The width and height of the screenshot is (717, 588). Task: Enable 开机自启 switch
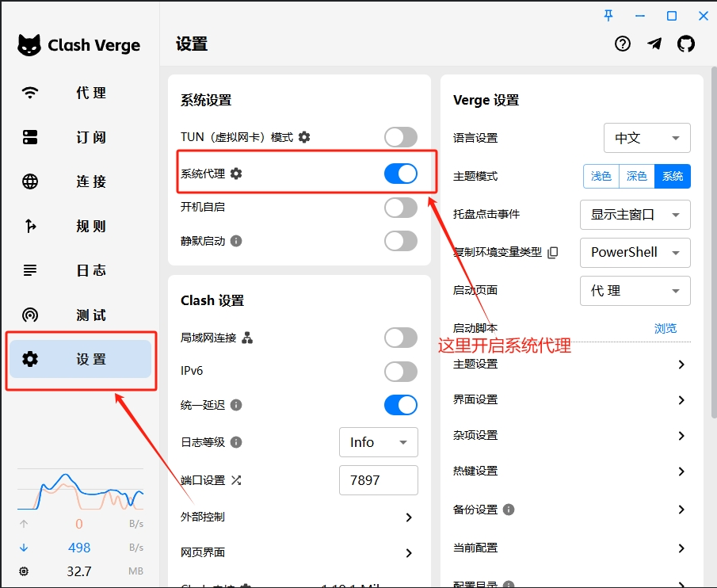pos(401,207)
